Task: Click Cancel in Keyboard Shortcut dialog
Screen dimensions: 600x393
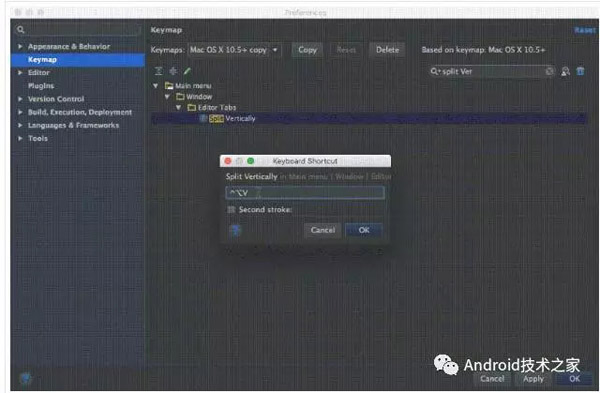Action: [x=323, y=230]
